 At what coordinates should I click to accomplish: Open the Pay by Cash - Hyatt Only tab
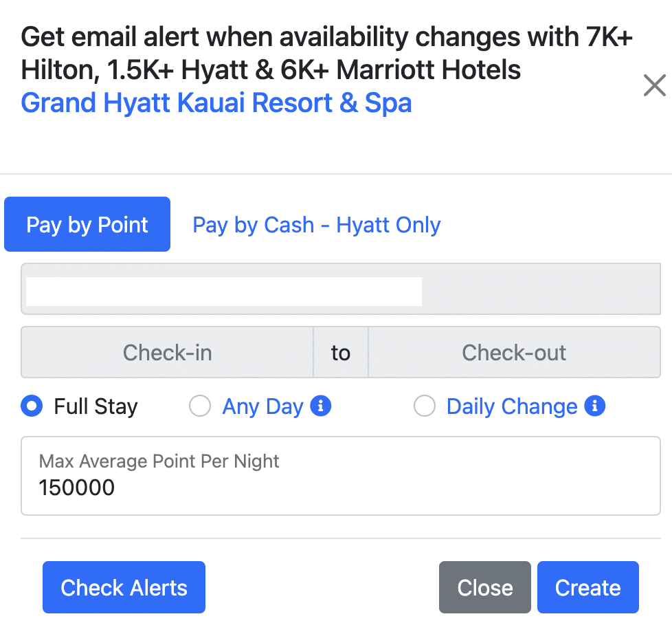pyautogui.click(x=316, y=225)
